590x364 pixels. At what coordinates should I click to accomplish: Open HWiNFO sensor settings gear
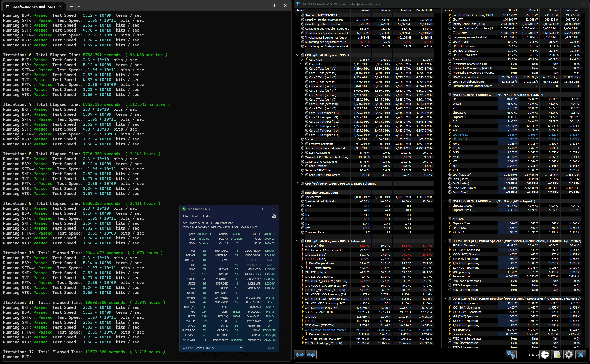click(569, 355)
